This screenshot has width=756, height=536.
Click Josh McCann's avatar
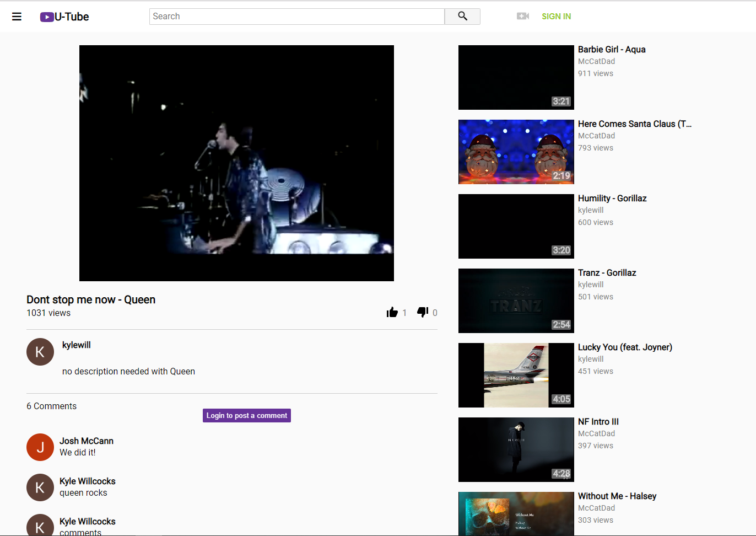(40, 447)
